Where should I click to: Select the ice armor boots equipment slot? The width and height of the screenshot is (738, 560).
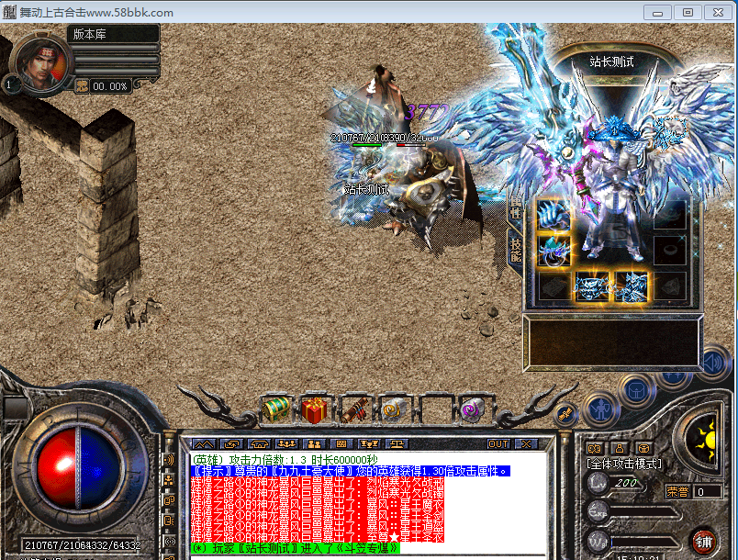(631, 286)
